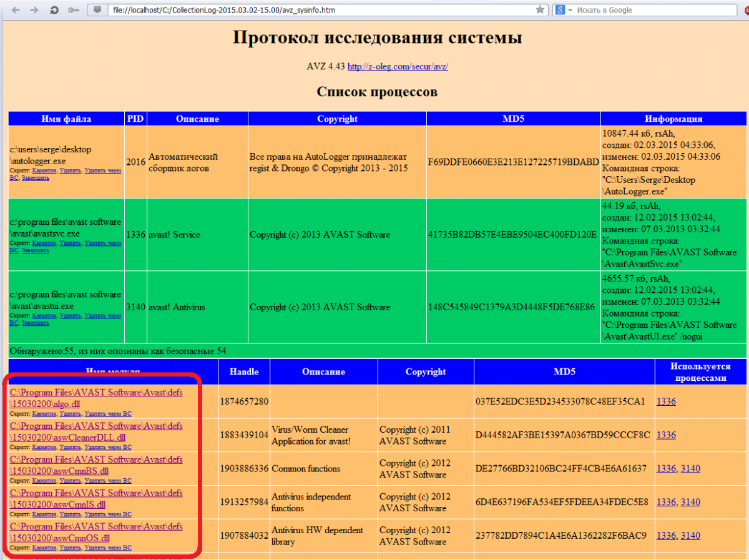
Task: Open process 1336 link in algo.dll row
Action: click(x=666, y=401)
